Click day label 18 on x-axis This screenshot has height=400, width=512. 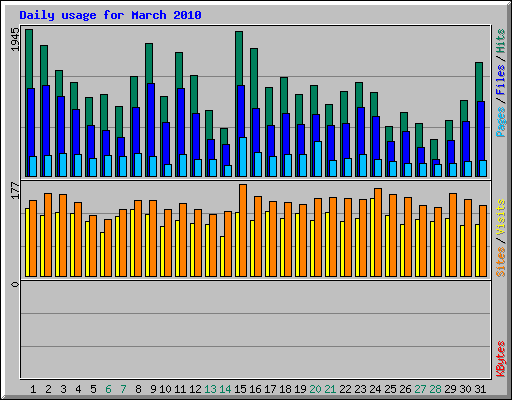click(x=285, y=389)
